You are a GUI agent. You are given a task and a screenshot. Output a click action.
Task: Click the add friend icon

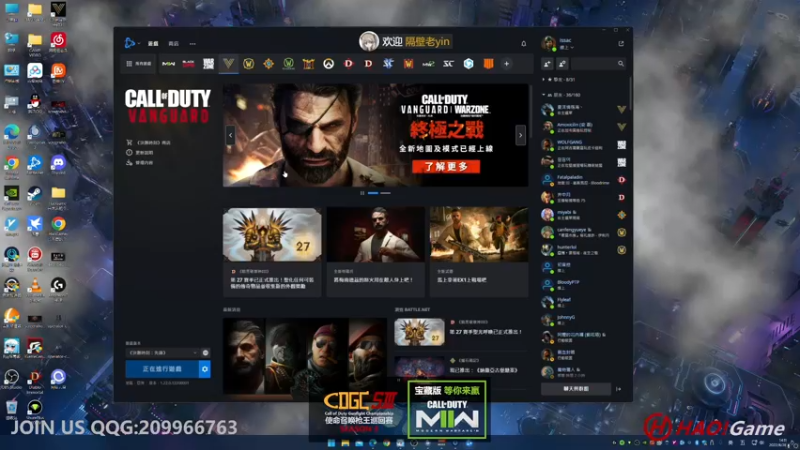[x=547, y=64]
